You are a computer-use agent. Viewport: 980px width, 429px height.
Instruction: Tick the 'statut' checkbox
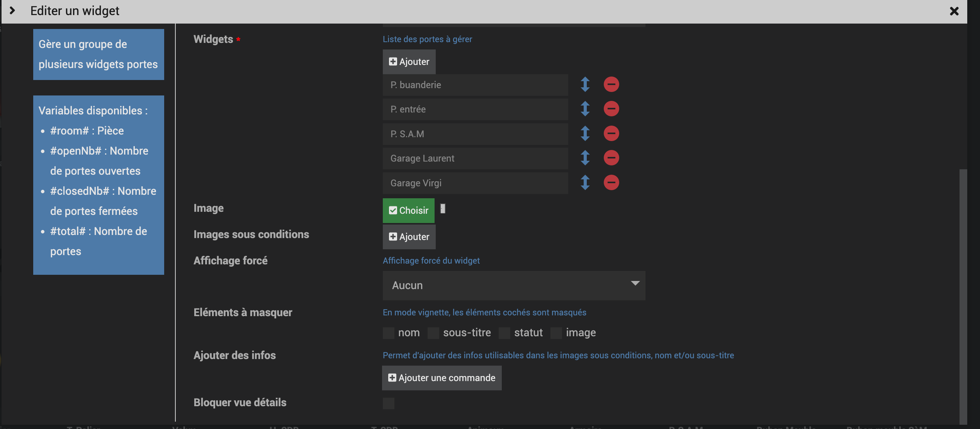click(x=504, y=333)
